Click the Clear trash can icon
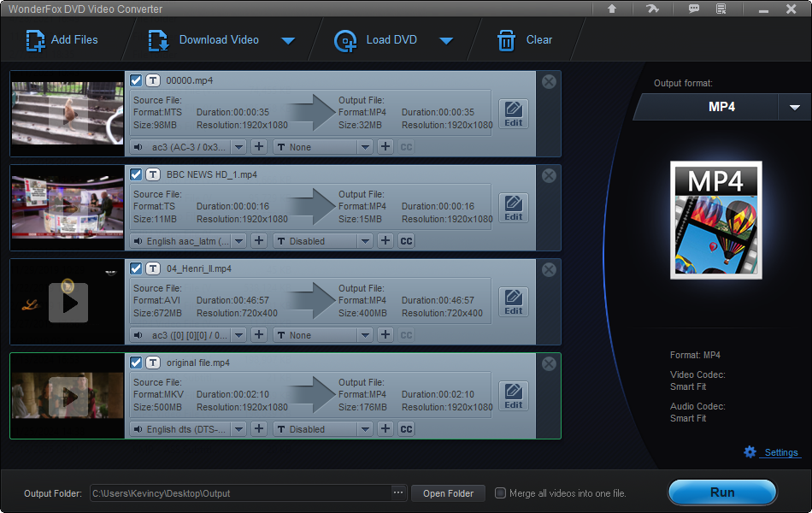 coord(506,40)
